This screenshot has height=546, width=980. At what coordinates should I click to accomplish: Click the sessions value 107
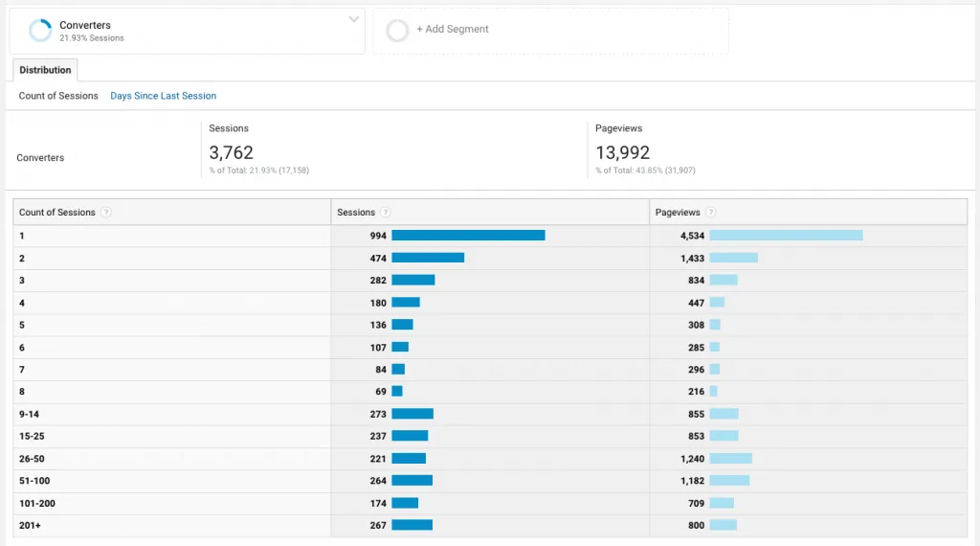point(378,347)
